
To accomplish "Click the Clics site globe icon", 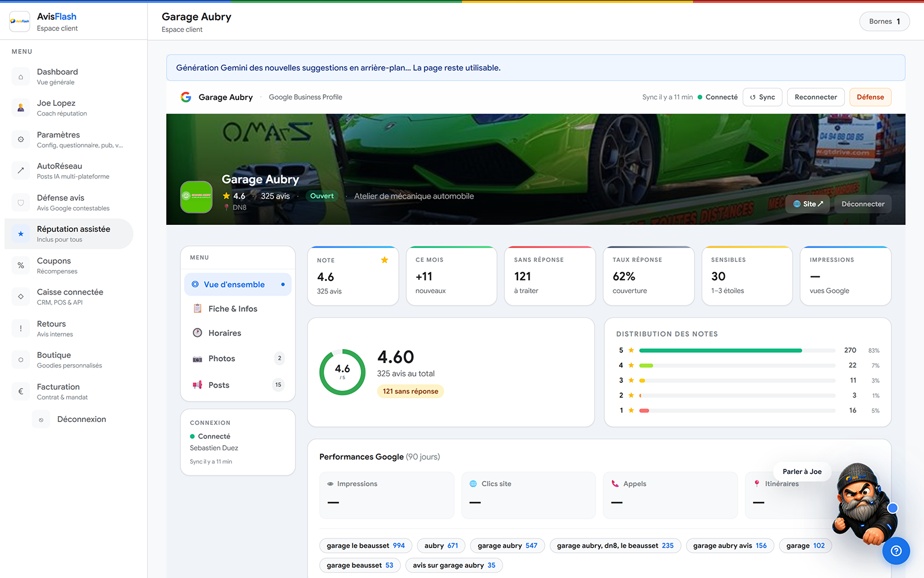I will 473,484.
